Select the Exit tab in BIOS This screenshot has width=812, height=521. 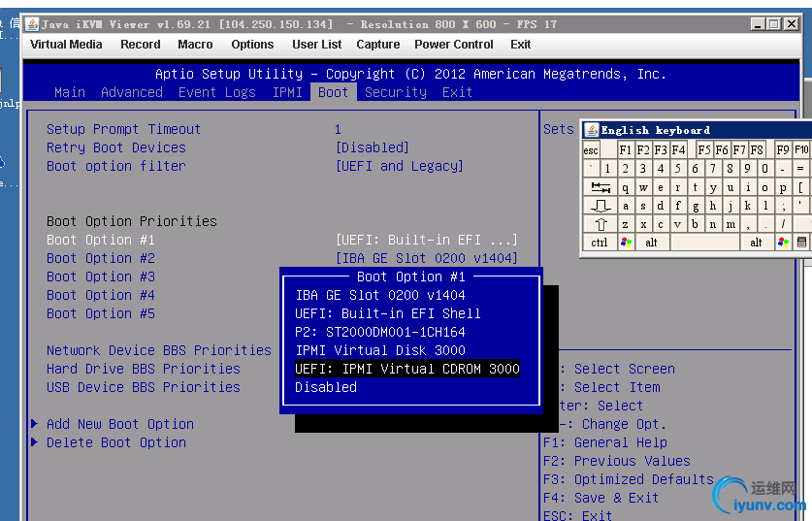pos(457,92)
